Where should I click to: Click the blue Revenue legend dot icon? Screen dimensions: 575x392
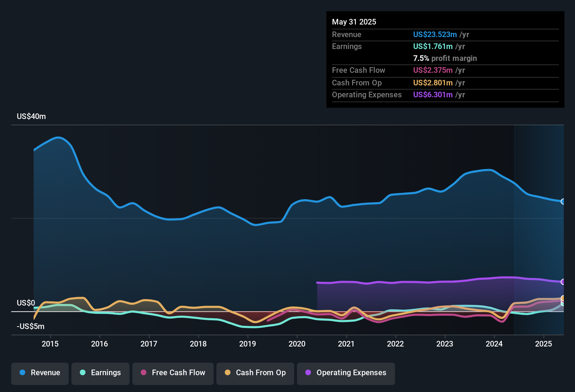(22, 373)
